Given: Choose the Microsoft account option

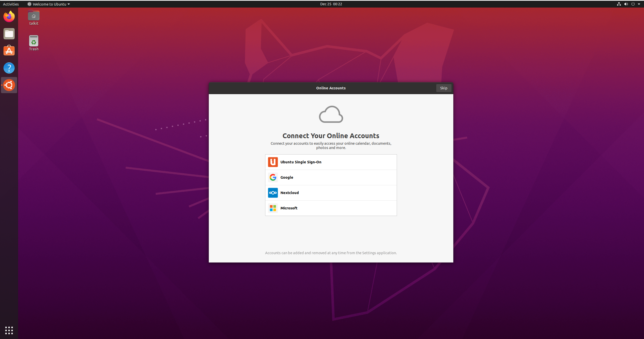Looking at the screenshot, I should click(x=331, y=208).
